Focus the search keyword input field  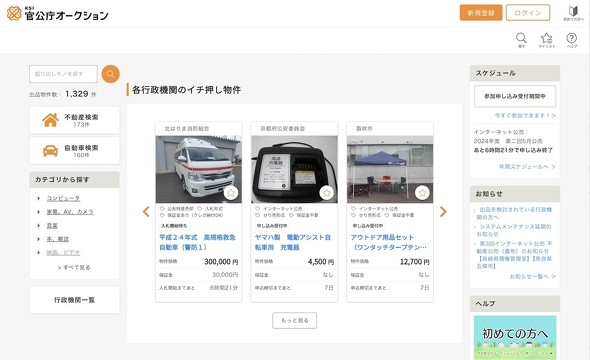pyautogui.click(x=63, y=74)
